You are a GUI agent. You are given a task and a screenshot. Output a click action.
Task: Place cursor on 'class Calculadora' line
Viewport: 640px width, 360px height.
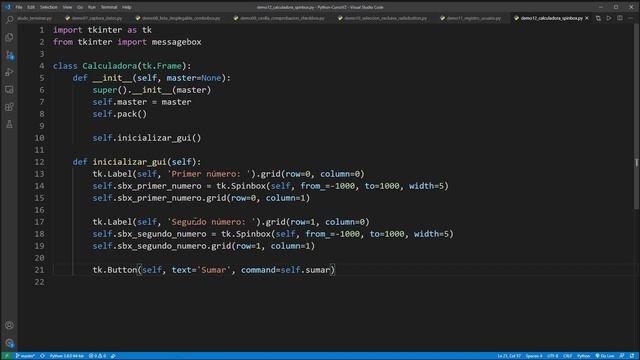[x=122, y=66]
